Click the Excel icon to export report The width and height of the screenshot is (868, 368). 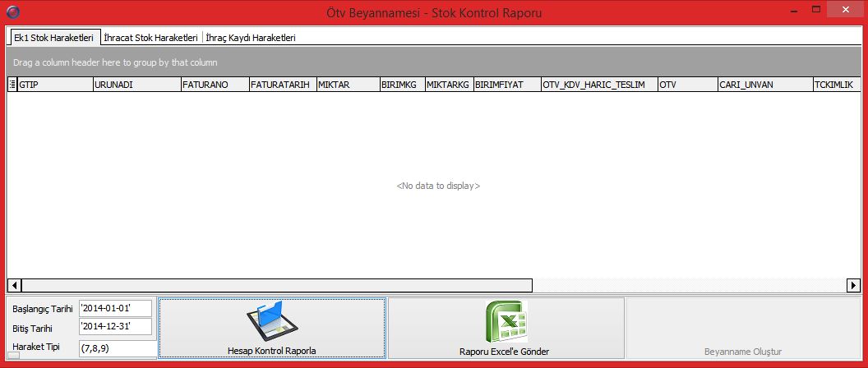tap(504, 323)
